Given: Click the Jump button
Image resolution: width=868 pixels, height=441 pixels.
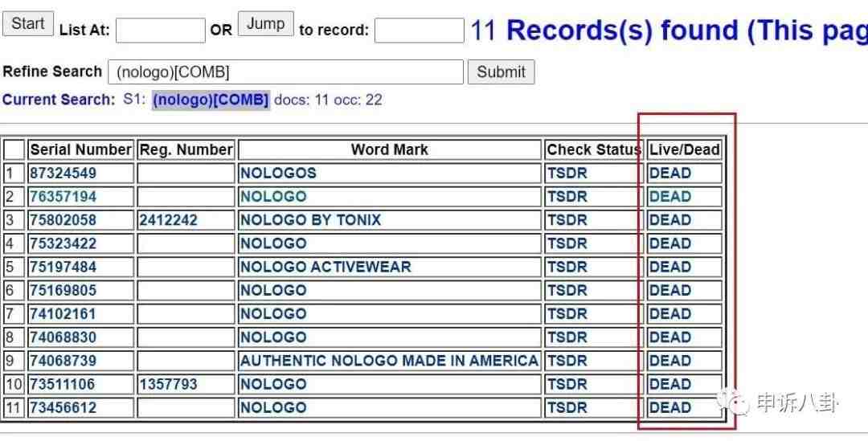Looking at the screenshot, I should [x=266, y=24].
